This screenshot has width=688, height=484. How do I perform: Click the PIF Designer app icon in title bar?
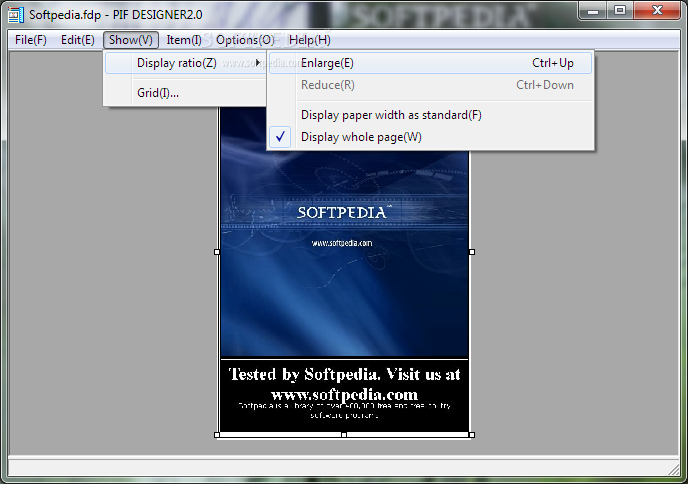pos(16,14)
